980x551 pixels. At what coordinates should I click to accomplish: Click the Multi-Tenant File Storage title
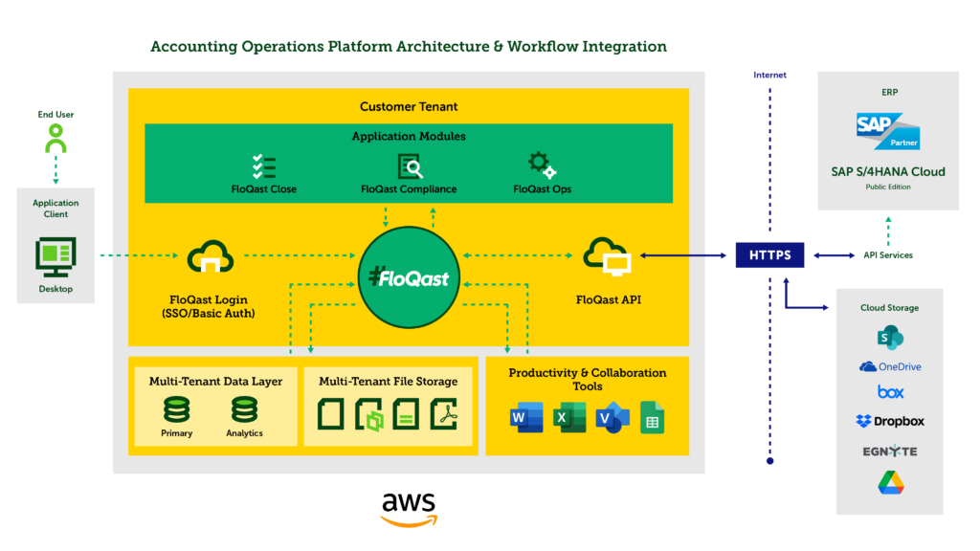click(389, 381)
